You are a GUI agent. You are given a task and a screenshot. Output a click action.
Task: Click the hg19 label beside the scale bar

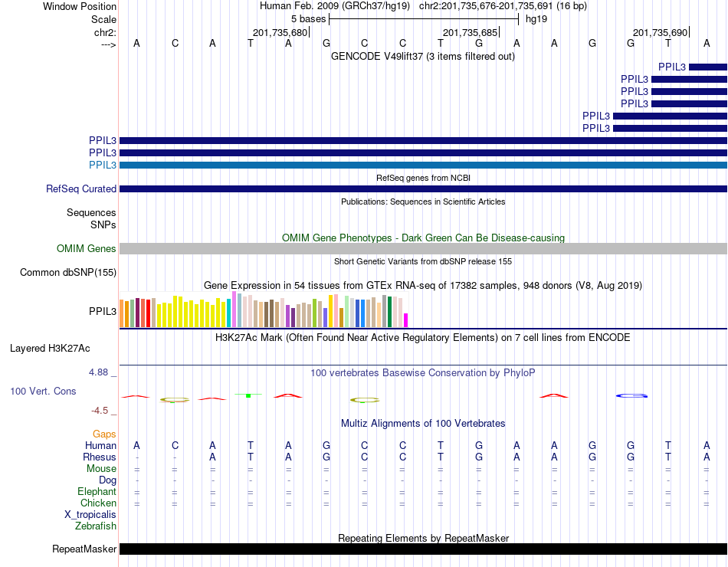(x=536, y=19)
